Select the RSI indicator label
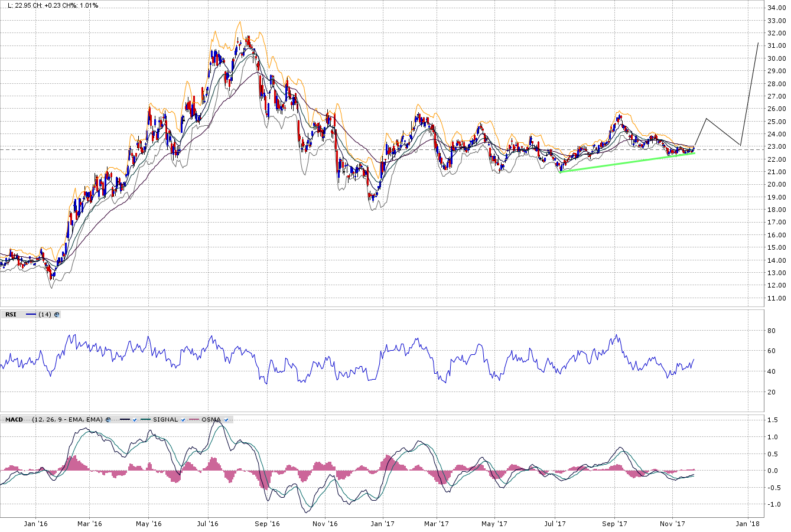The image size is (791, 532). (x=11, y=315)
